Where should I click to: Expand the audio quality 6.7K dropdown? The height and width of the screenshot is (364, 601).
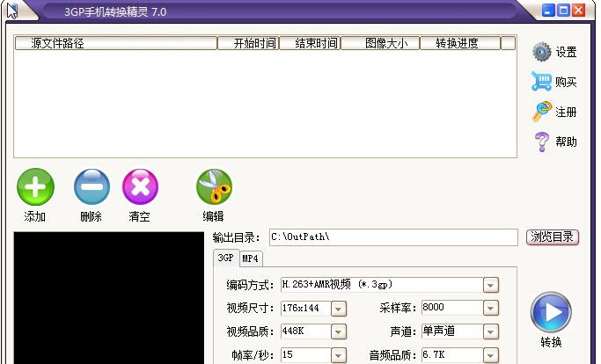491,355
